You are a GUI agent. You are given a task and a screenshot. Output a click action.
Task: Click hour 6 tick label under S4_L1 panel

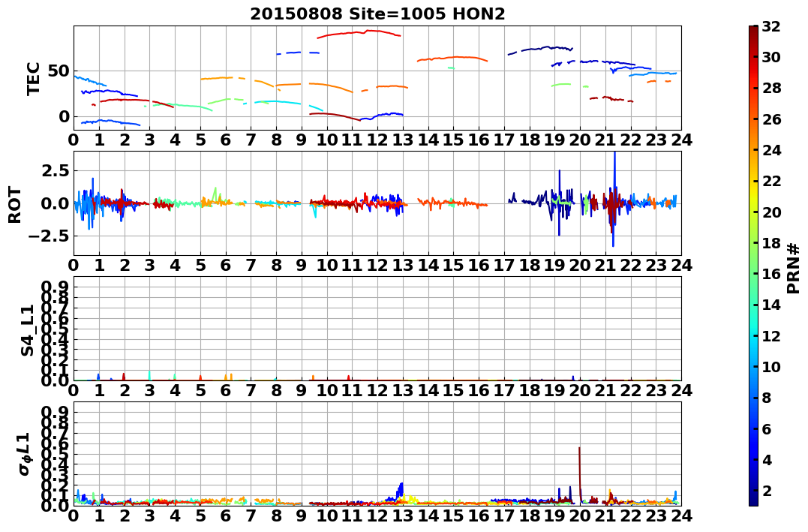[225, 390]
